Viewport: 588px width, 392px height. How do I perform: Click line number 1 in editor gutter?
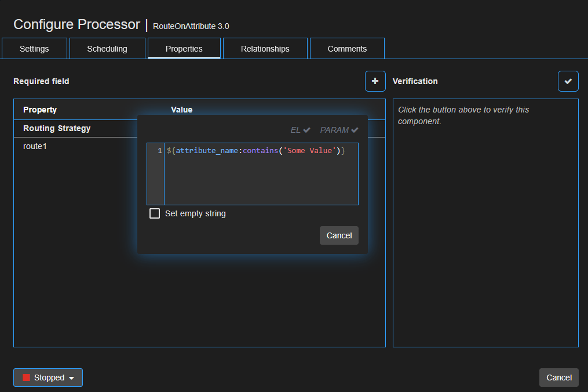(160, 151)
